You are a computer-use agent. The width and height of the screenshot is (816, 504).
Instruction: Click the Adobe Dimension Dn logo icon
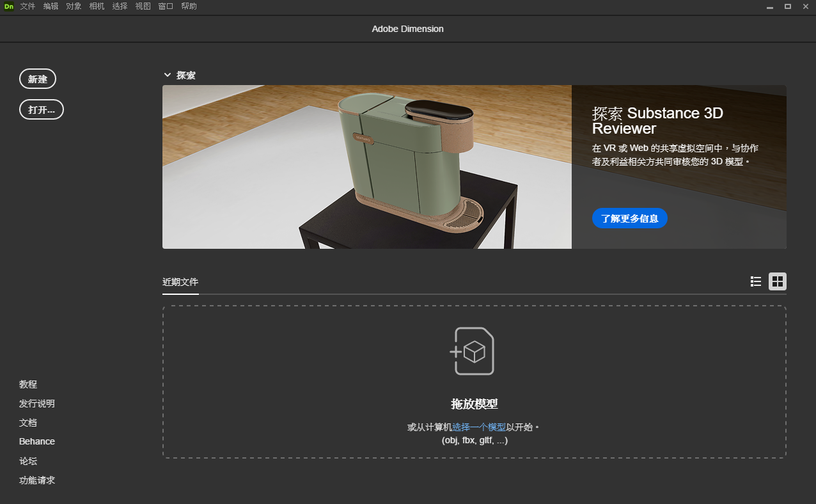click(x=9, y=6)
